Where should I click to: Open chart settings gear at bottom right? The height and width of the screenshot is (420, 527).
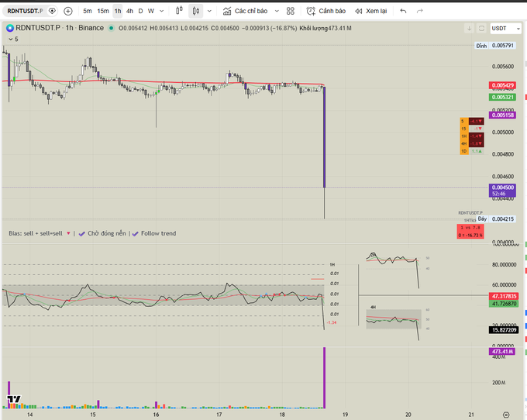[x=506, y=415]
